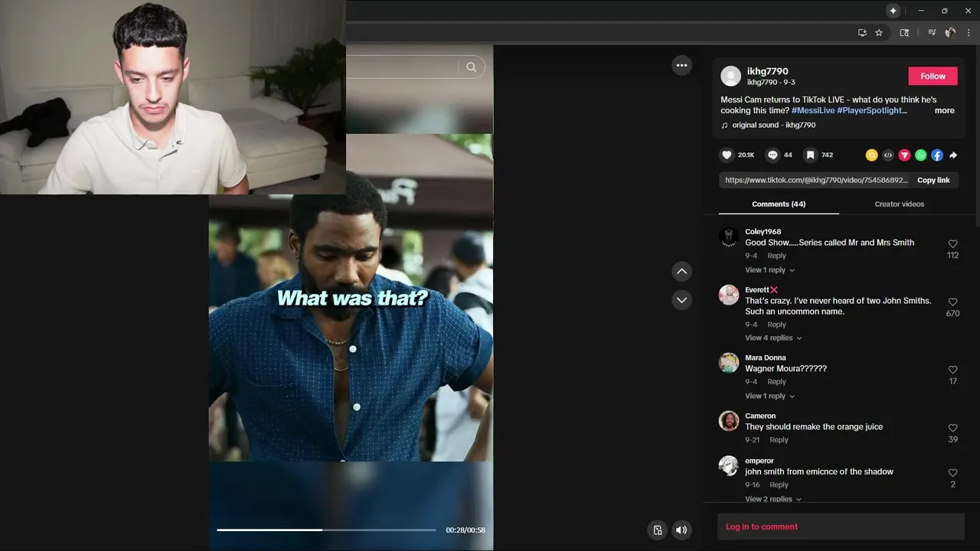Viewport: 980px width, 551px height.
Task: Open the media controls icon in toolbar
Action: [932, 33]
